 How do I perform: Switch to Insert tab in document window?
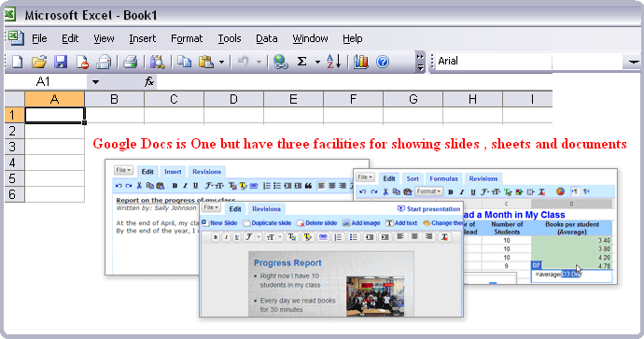click(x=173, y=172)
